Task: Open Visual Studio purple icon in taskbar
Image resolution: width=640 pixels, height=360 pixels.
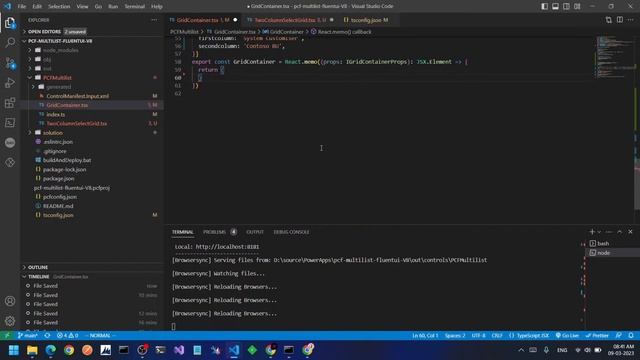Action: coord(179,350)
